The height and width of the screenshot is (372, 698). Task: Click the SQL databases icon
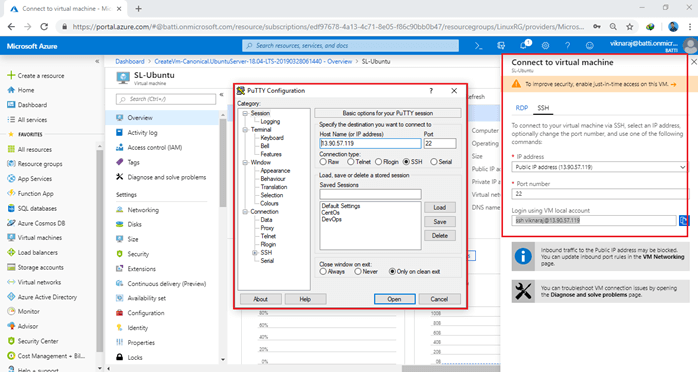(x=11, y=208)
